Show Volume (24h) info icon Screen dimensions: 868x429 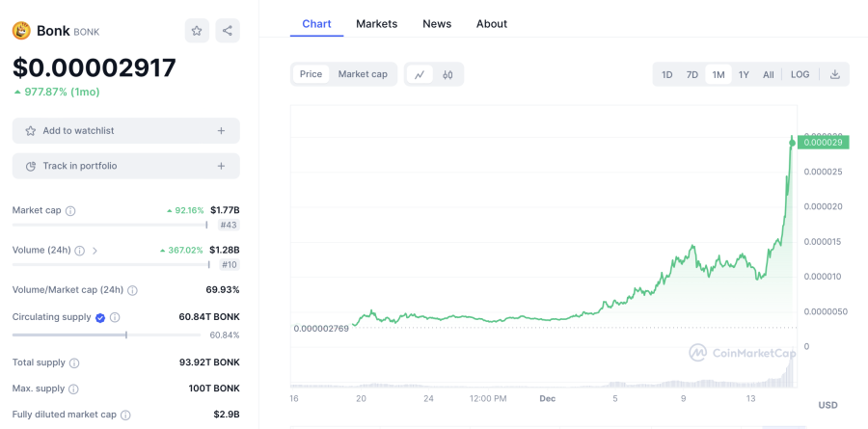tap(80, 251)
